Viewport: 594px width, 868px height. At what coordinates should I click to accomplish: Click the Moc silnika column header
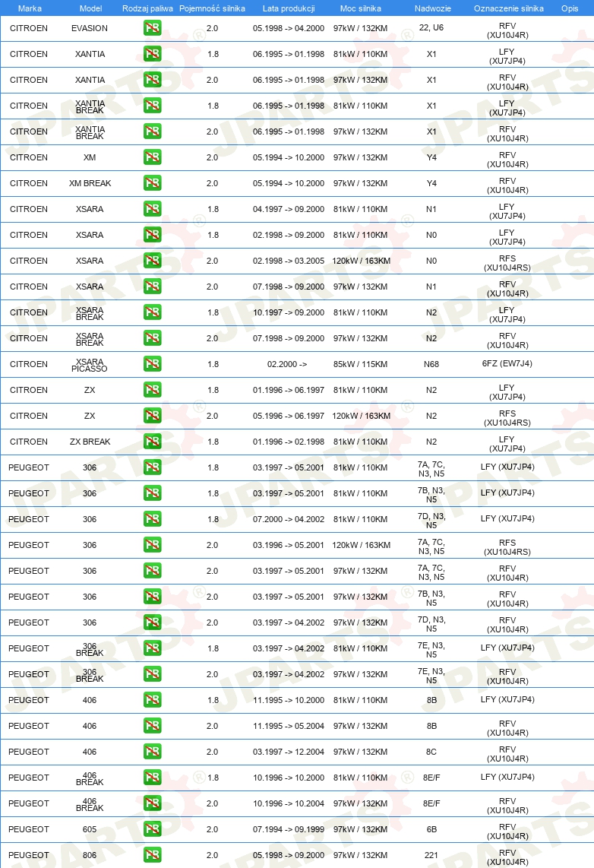coord(361,8)
